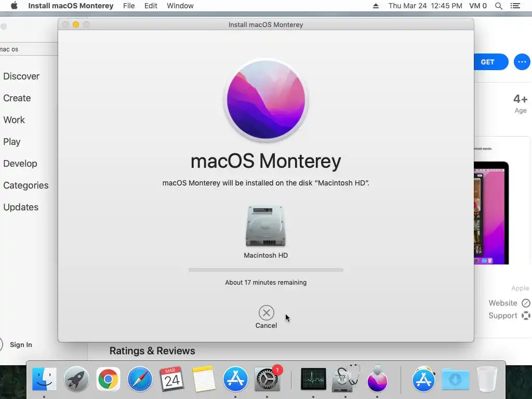Open Notification Center list icon

pos(515,6)
